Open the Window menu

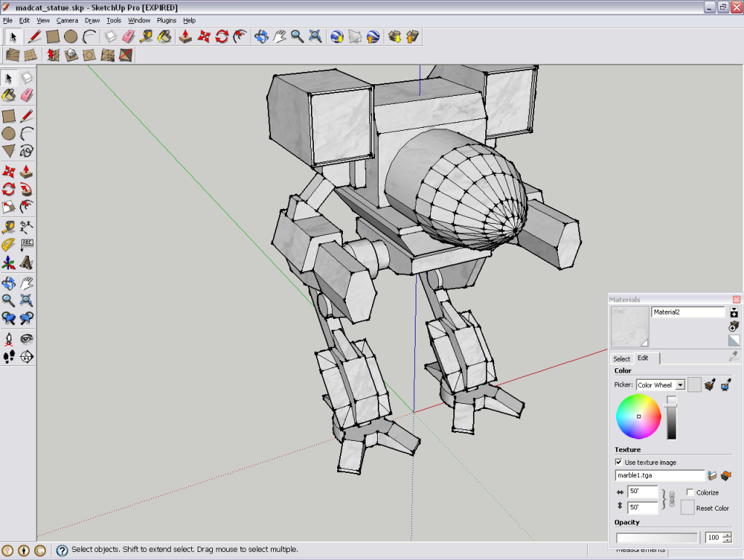[139, 20]
